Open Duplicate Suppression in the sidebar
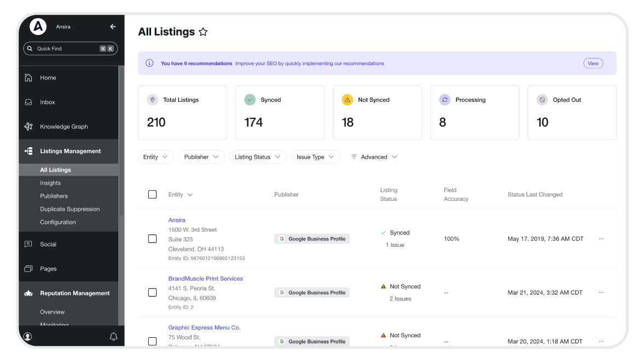641x364 pixels. point(70,209)
